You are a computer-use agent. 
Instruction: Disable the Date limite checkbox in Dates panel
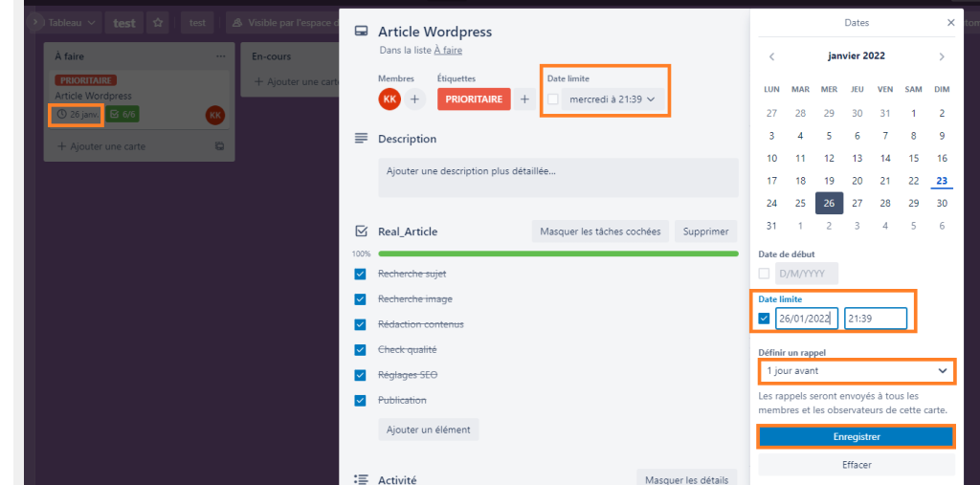tap(764, 319)
